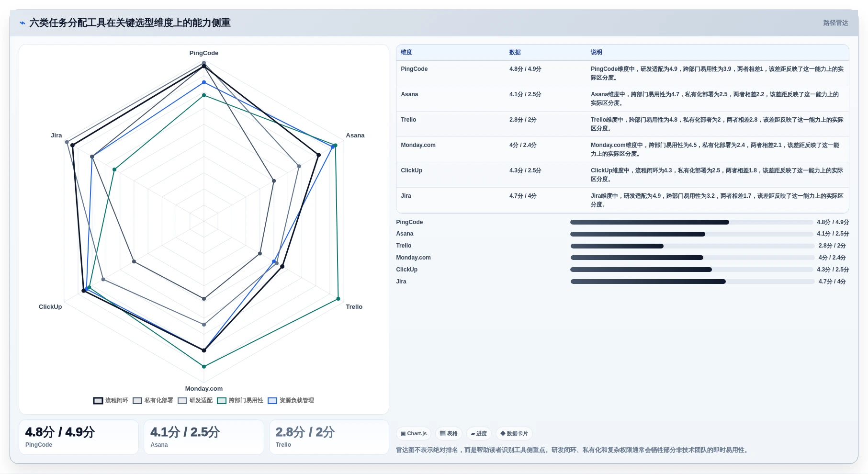Open the Trello 2.8分 / 2分 stat card

329,437
